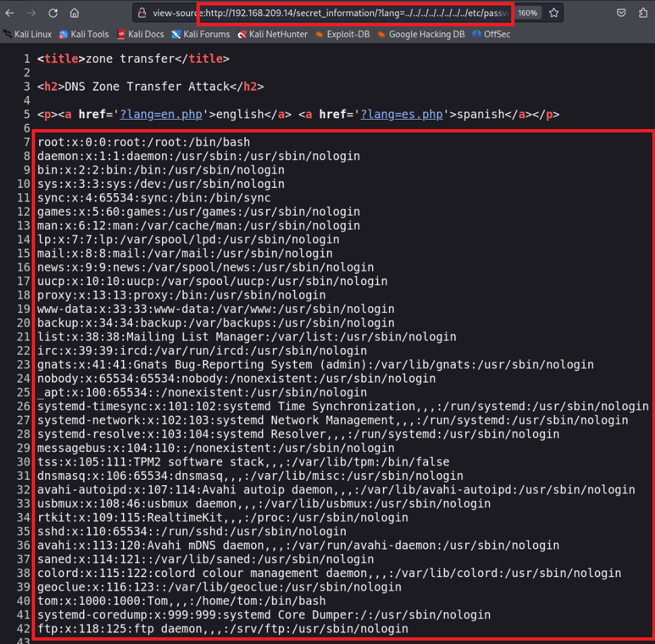The image size is (655, 644).
Task: Click the lp:x:7:7 line
Action: click(188, 239)
